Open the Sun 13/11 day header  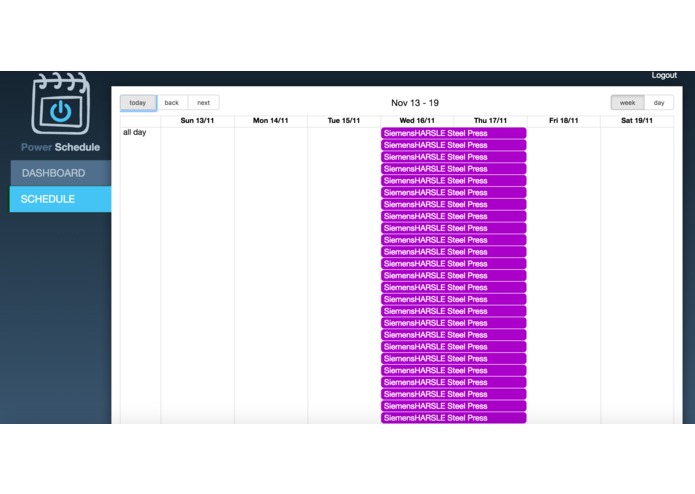(197, 121)
